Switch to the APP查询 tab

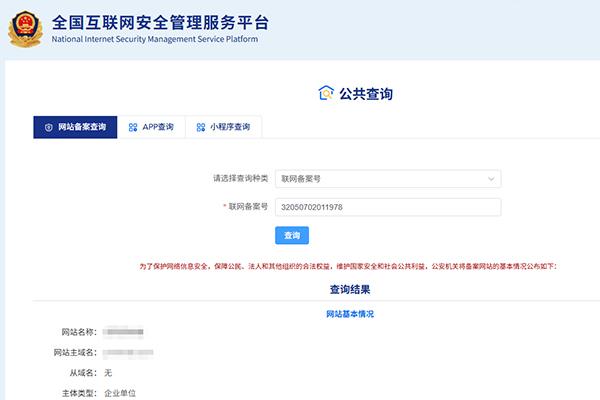158,128
